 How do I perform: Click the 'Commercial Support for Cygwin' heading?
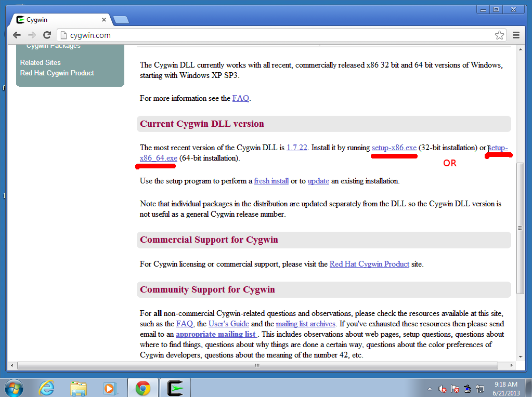coord(209,240)
